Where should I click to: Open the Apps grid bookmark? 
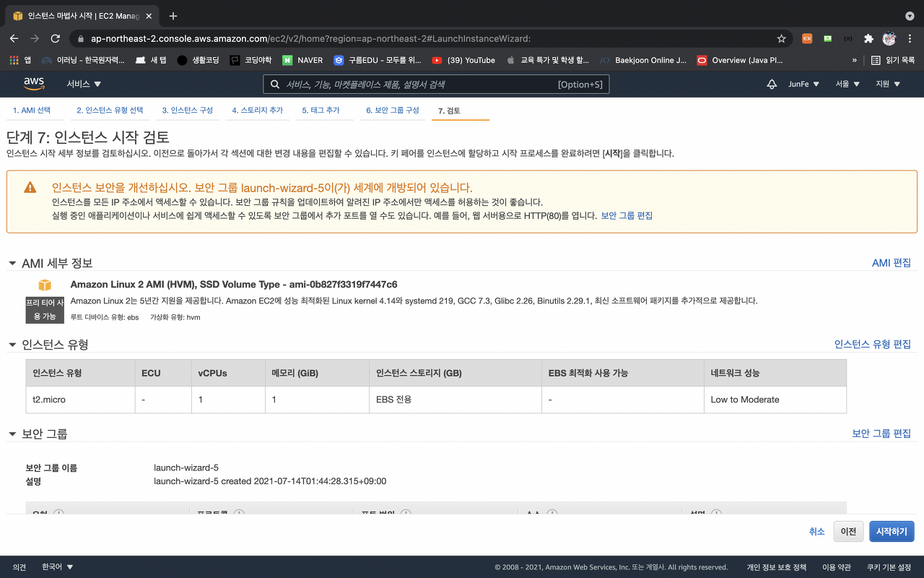[x=19, y=60]
